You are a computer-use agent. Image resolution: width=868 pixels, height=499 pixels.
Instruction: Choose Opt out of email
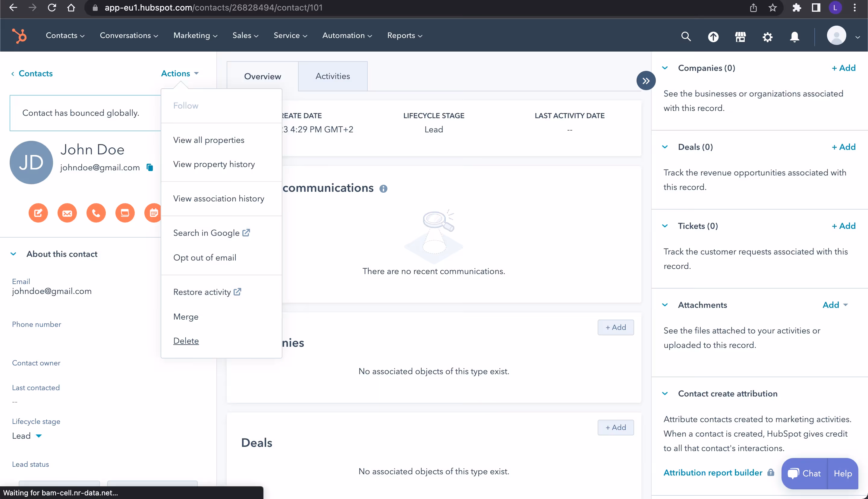click(221, 257)
